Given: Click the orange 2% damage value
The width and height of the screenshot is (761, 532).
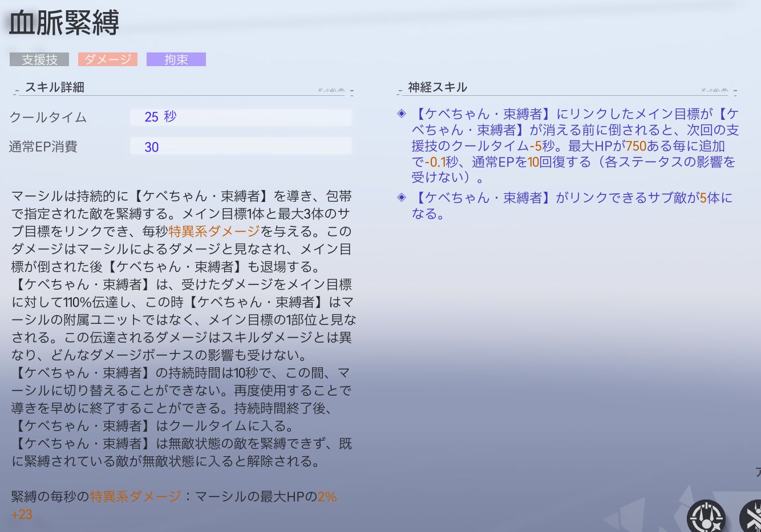Looking at the screenshot, I should 327,497.
